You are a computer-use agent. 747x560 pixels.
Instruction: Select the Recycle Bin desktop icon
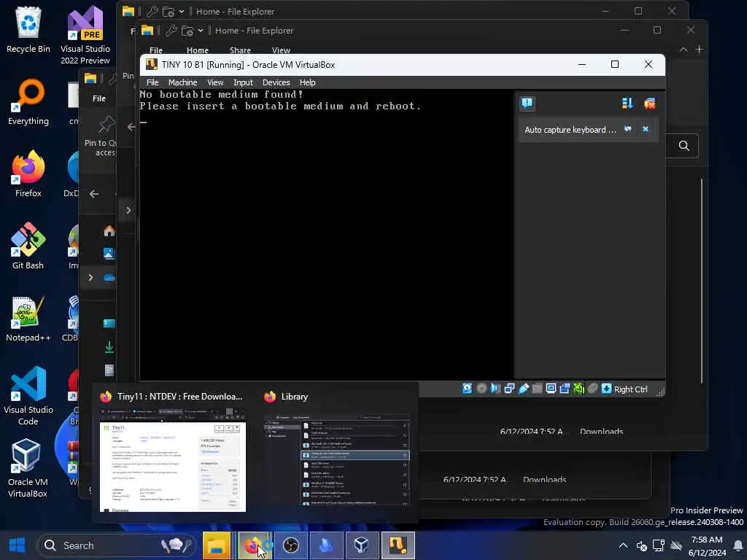pos(28,29)
